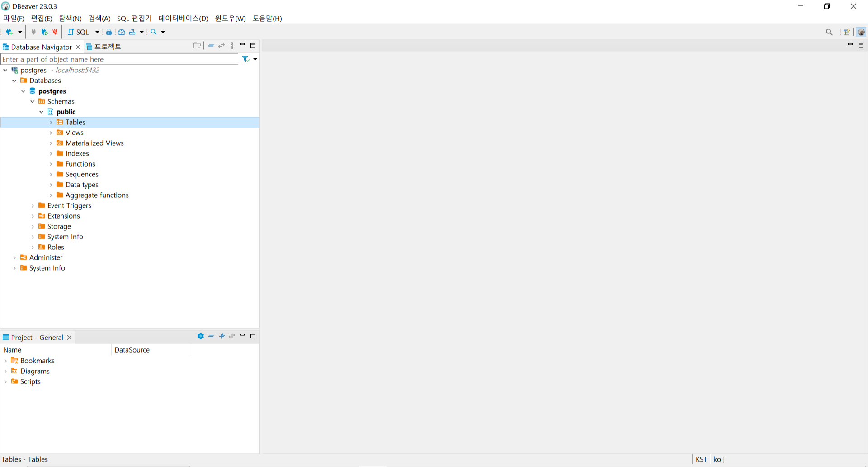Select the Administer tree item

[46, 258]
